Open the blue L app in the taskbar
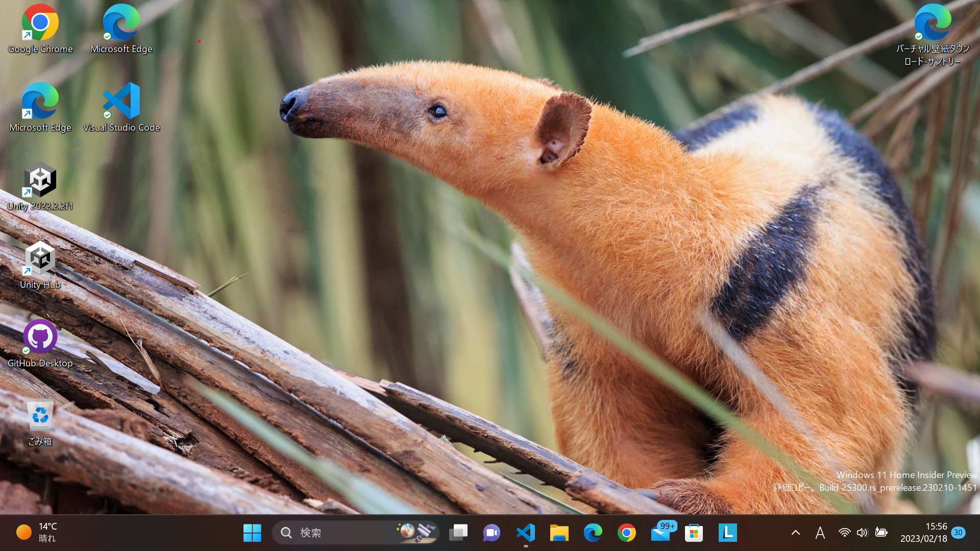The width and height of the screenshot is (980, 551). (x=727, y=533)
